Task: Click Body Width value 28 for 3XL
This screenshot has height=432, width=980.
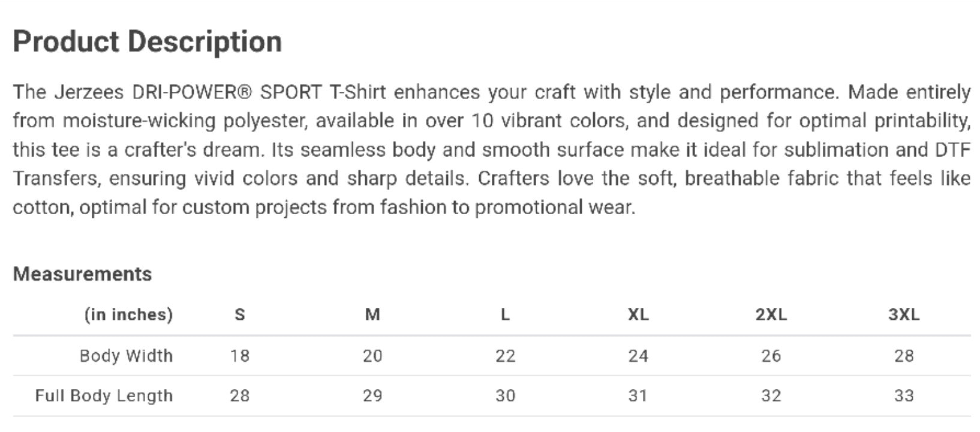Action: coord(904,356)
